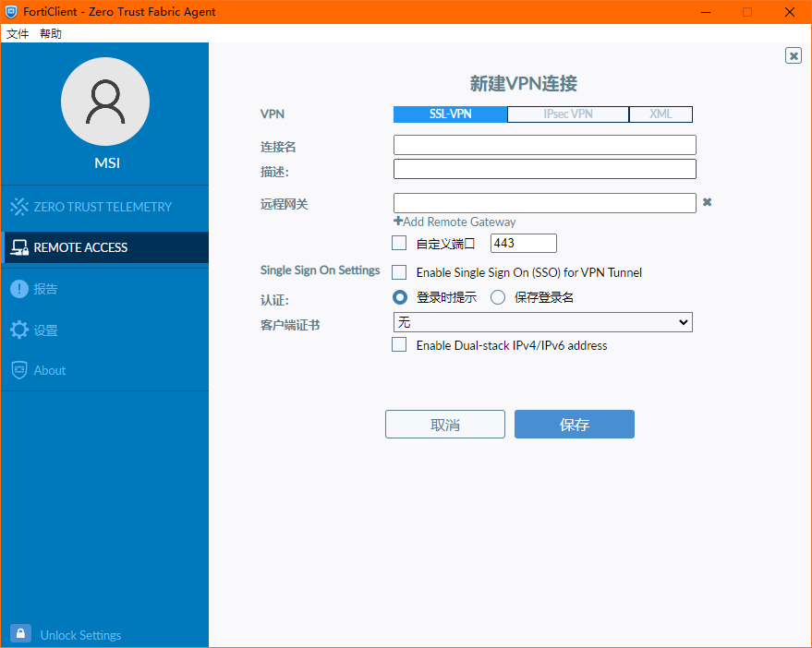Click the Add Remote Gateway link
Viewport: 812px width, 648px height.
tap(454, 222)
